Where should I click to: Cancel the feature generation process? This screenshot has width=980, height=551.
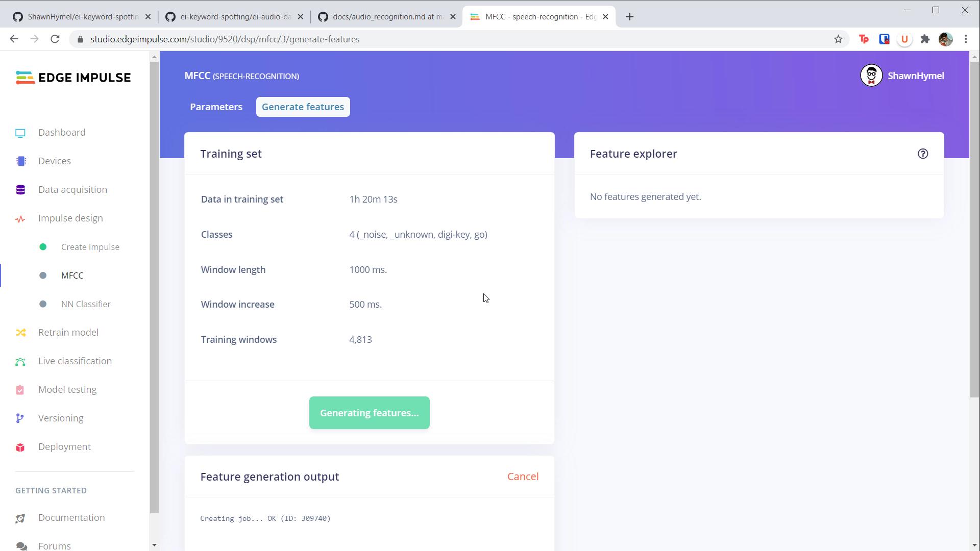pos(523,477)
